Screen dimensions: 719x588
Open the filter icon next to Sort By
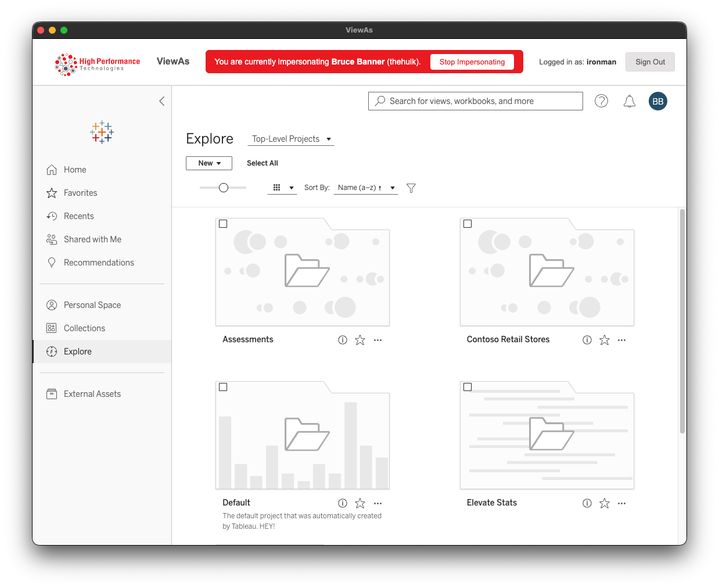pyautogui.click(x=411, y=188)
